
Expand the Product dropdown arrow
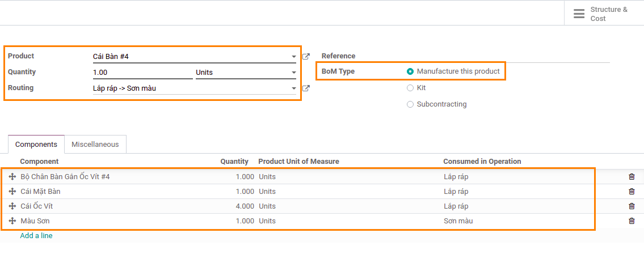pos(294,57)
